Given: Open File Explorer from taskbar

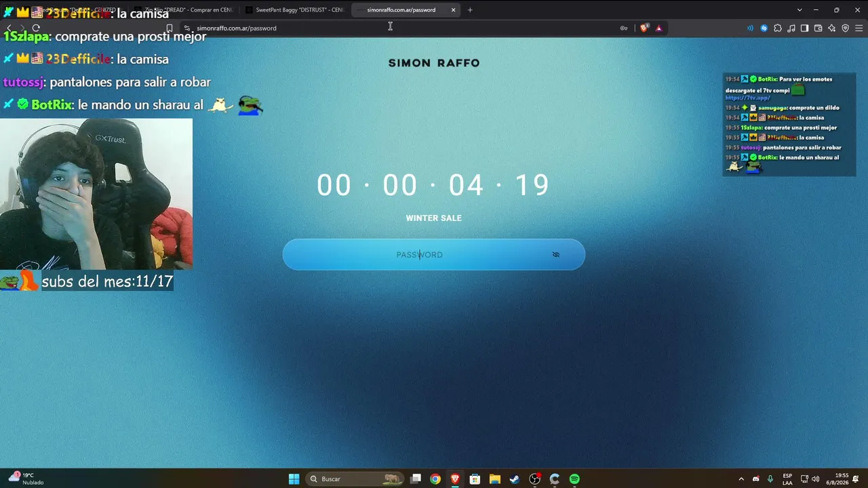Looking at the screenshot, I should [x=495, y=479].
